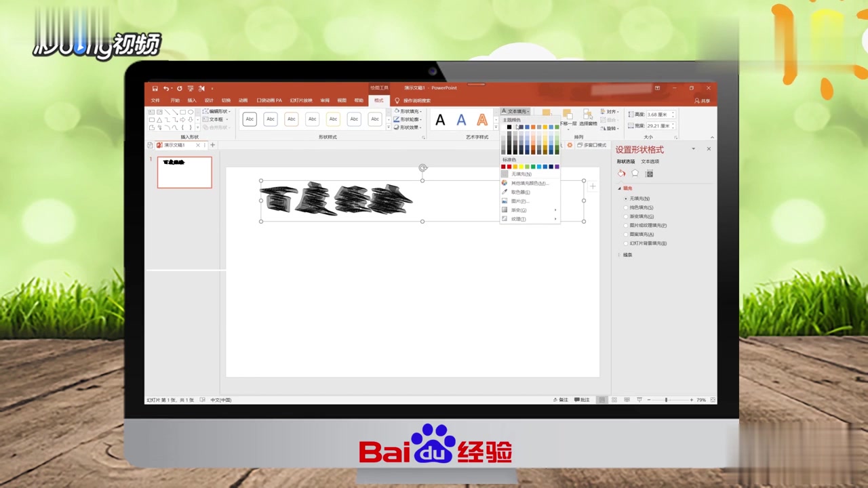Viewport: 868px width, 488px height.
Task: Expand the 纹理(T) submenu
Action: pyautogui.click(x=529, y=219)
